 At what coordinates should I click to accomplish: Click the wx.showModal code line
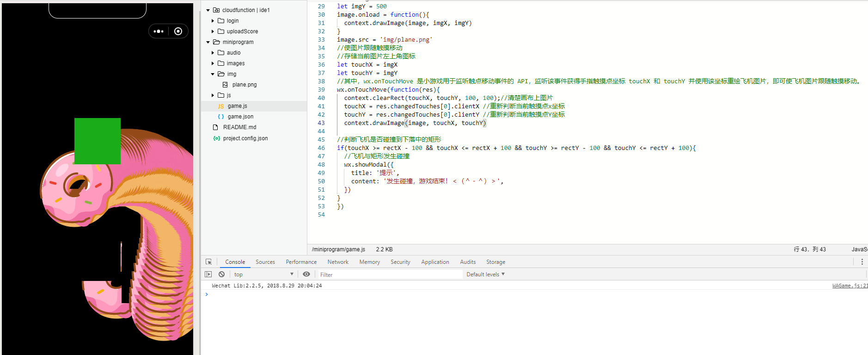(x=369, y=165)
